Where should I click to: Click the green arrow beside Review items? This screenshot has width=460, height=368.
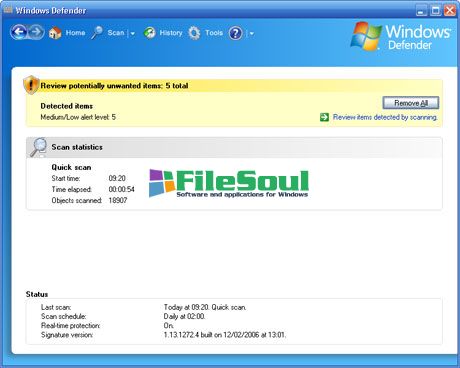pos(324,117)
